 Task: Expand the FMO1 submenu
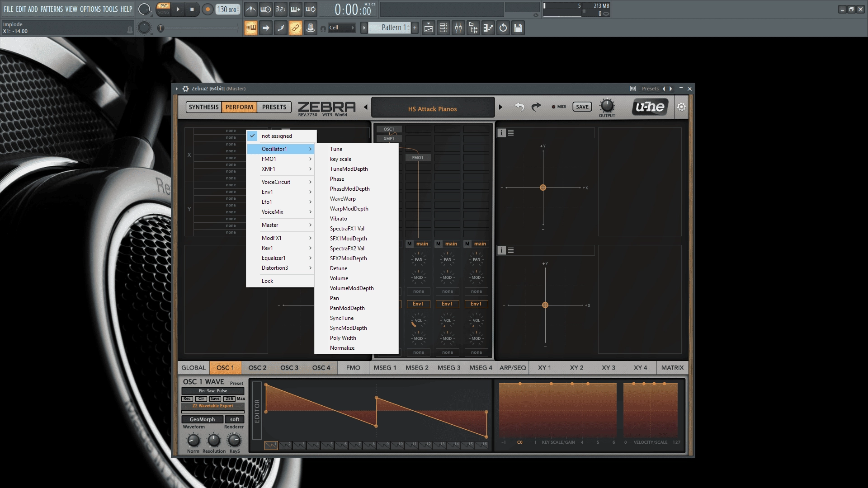[281, 159]
